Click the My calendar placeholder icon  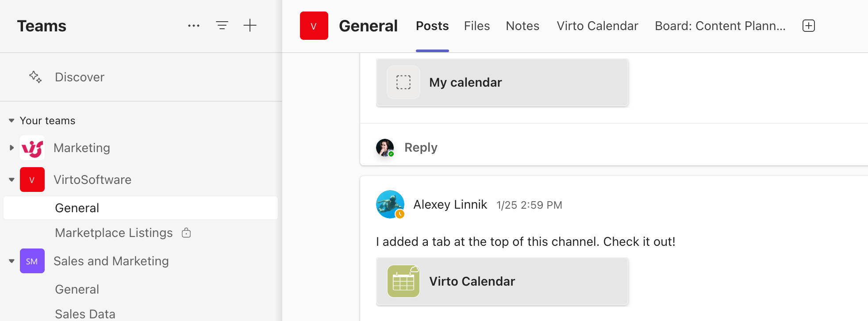pyautogui.click(x=403, y=82)
